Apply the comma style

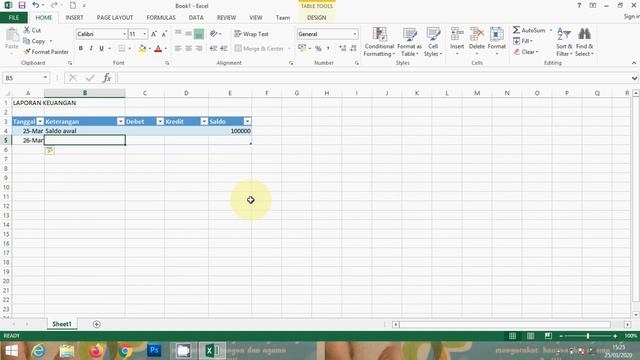click(x=328, y=49)
